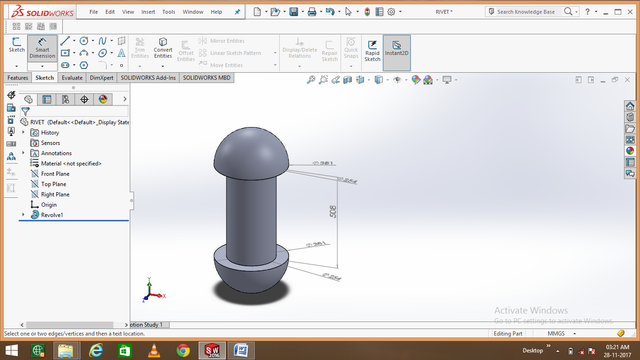The image size is (640, 360).
Task: Click the Zoom to Area icon
Action: tap(323, 80)
